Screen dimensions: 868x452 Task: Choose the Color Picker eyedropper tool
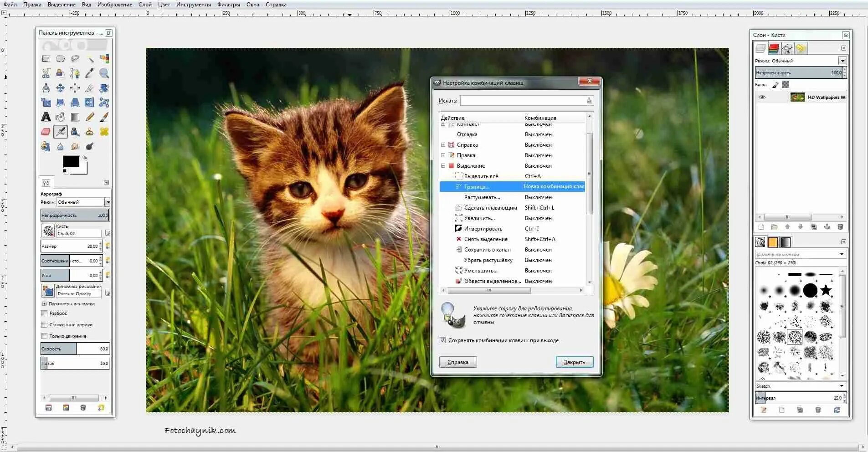click(90, 73)
